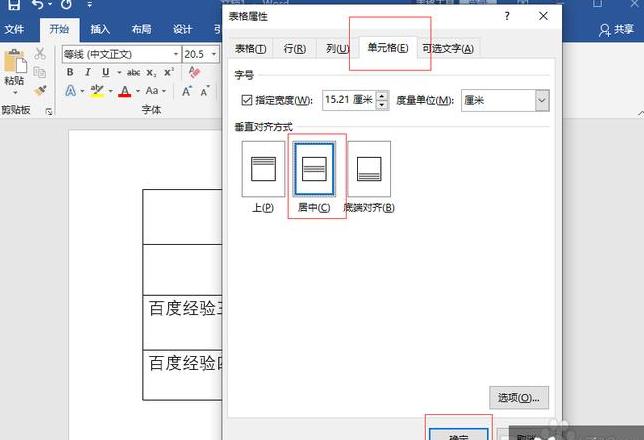Apply text effects A icon
Image resolution: width=644 pixels, height=440 pixels.
click(71, 90)
